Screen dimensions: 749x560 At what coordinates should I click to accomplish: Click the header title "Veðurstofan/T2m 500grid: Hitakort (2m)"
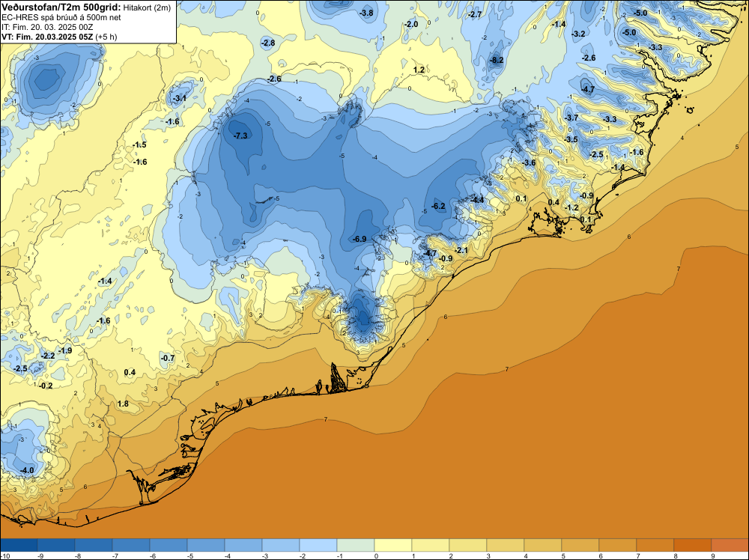(x=86, y=7)
